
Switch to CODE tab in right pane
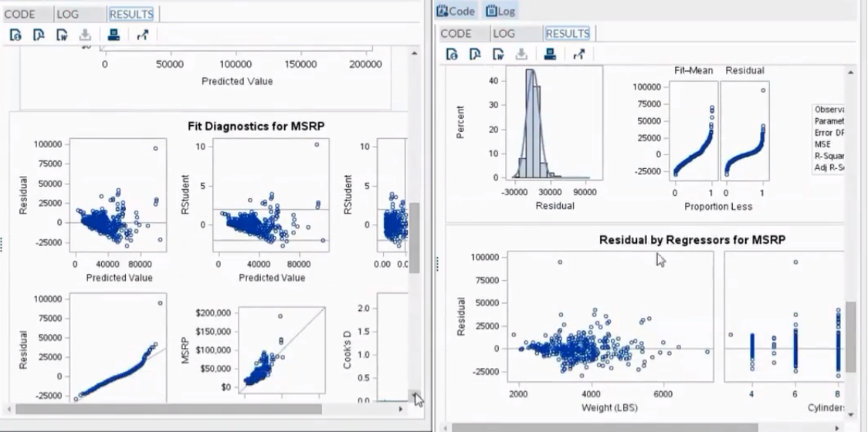(456, 33)
